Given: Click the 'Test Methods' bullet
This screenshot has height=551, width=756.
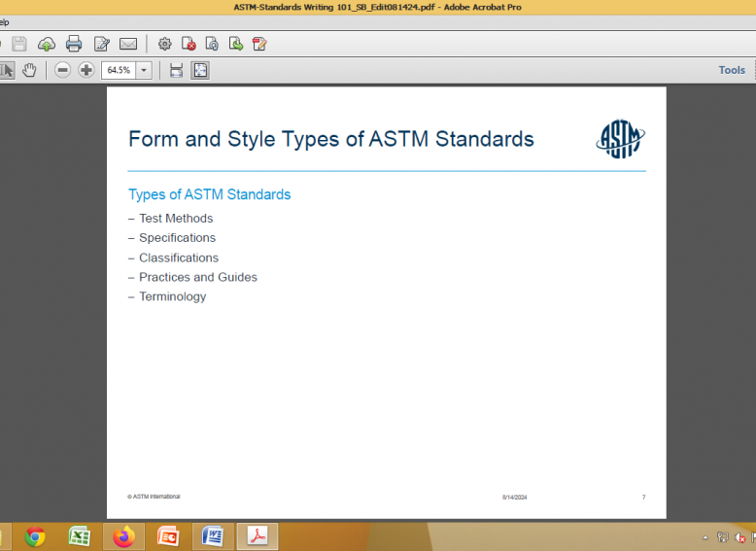Looking at the screenshot, I should click(x=176, y=219).
